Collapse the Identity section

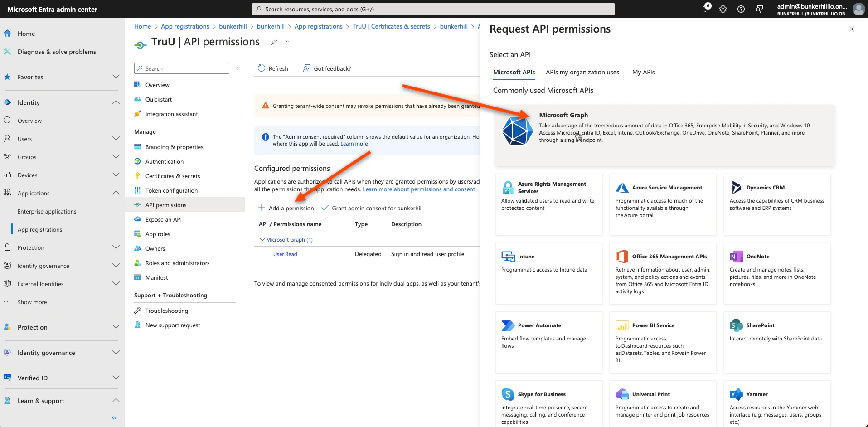pyautogui.click(x=116, y=102)
